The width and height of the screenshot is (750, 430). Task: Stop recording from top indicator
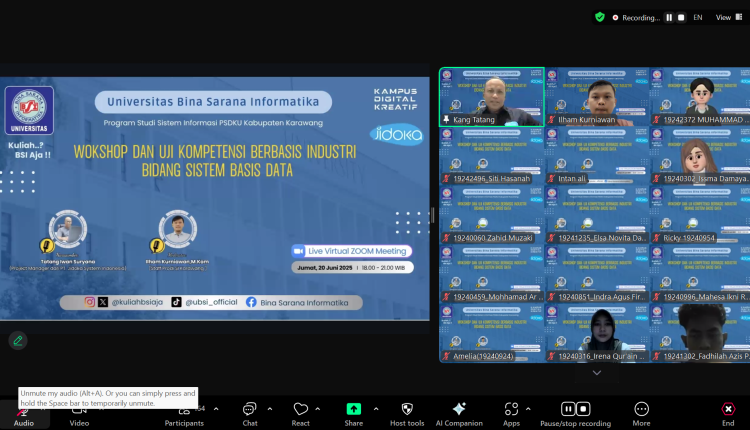tap(681, 17)
